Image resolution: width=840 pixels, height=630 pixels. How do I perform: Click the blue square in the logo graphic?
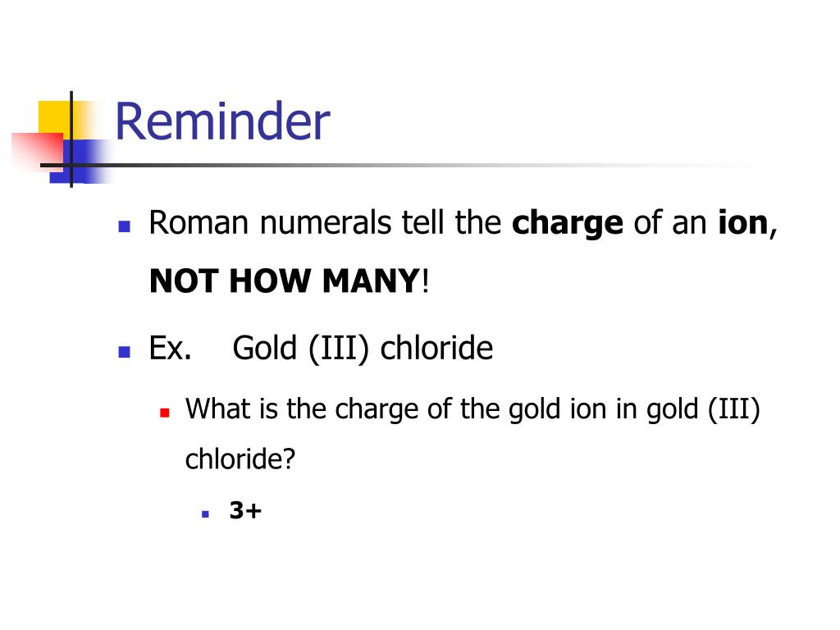[x=80, y=162]
